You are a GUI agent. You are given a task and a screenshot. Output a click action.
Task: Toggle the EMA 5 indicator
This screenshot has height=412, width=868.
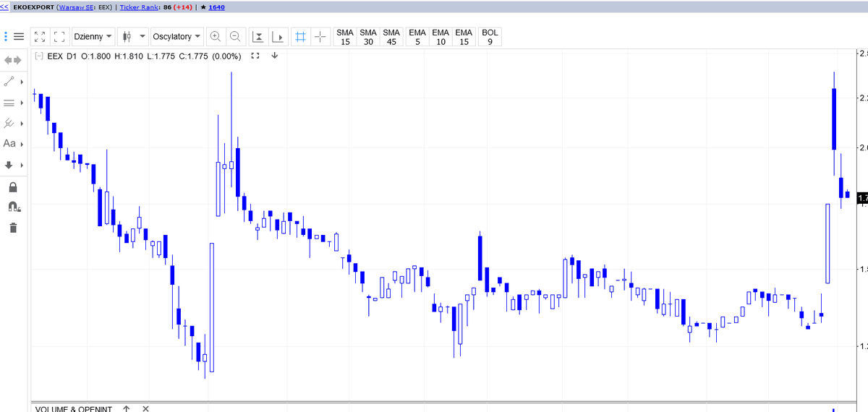pos(417,37)
